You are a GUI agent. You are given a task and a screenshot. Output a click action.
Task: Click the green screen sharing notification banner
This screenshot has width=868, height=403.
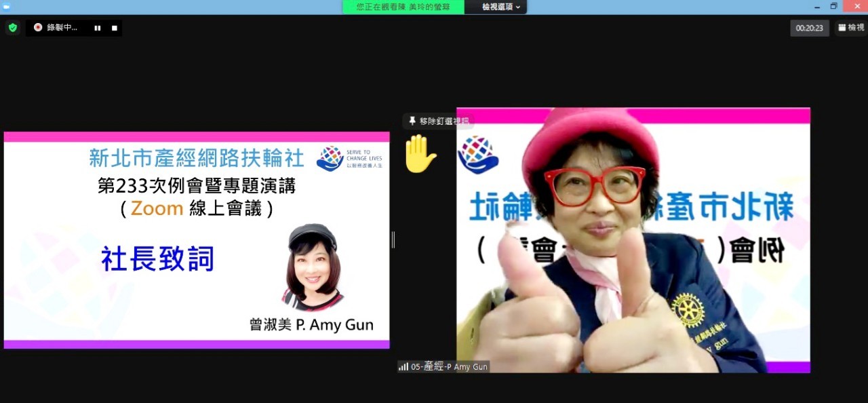[403, 7]
